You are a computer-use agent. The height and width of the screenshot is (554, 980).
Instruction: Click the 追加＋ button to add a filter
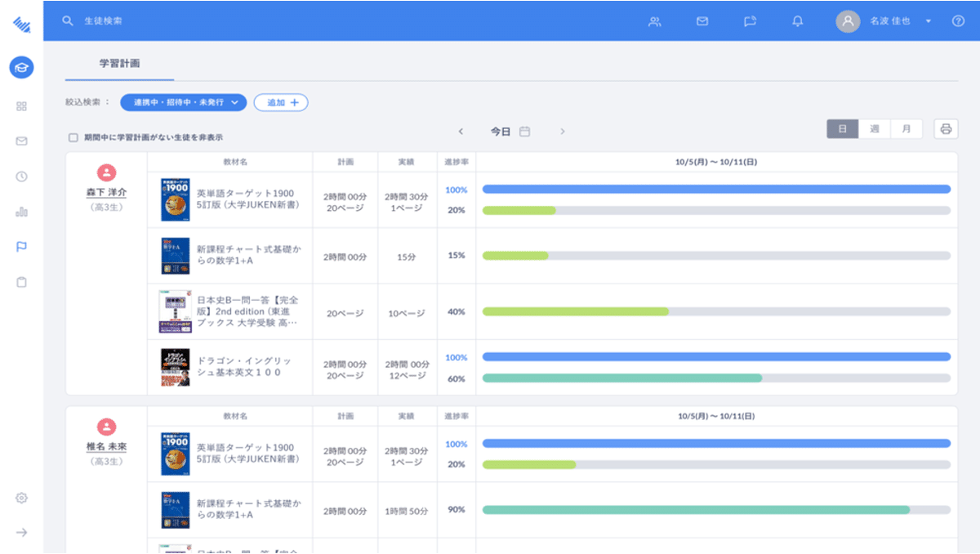281,104
